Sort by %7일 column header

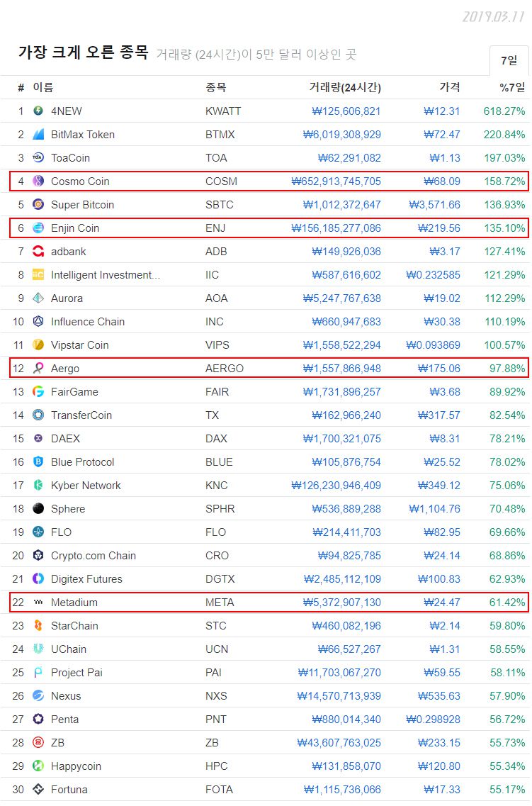512,87
